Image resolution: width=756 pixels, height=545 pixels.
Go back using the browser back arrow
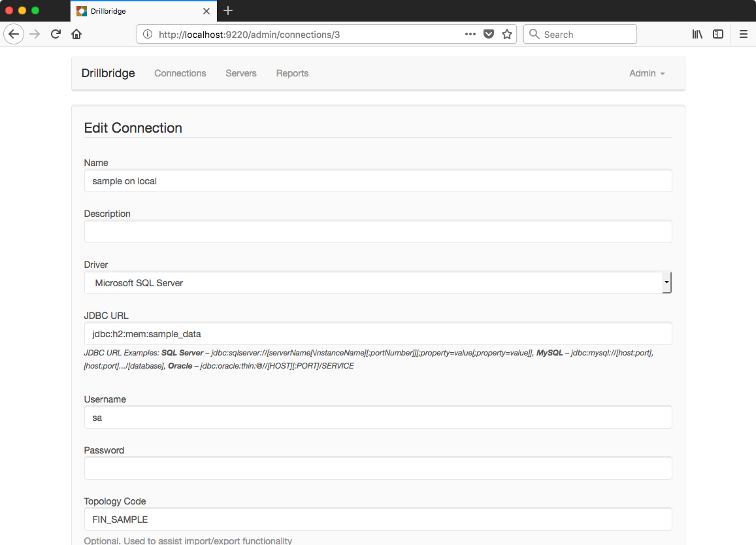(14, 34)
